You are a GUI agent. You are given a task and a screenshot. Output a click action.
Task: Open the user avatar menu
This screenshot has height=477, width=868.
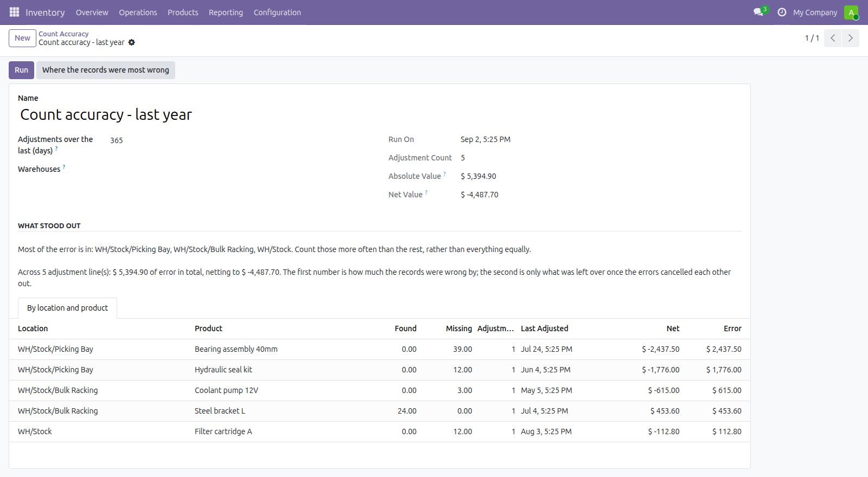pos(851,12)
